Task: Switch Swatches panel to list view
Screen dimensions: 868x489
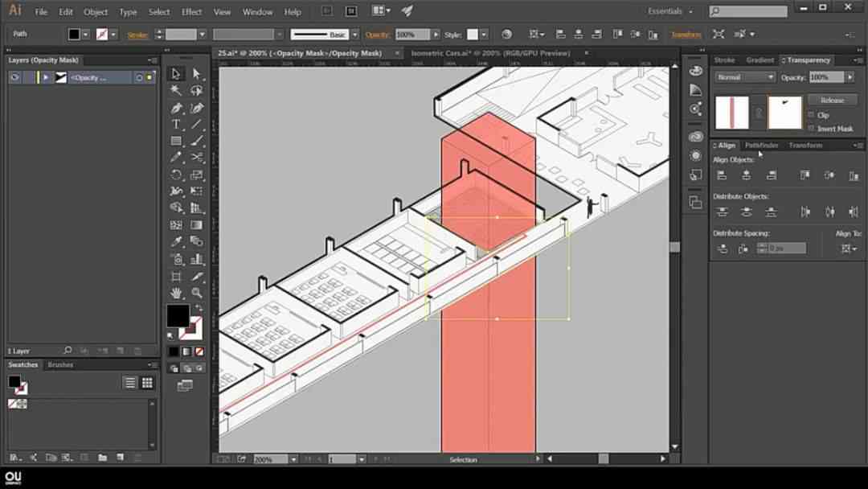Action: pos(130,383)
